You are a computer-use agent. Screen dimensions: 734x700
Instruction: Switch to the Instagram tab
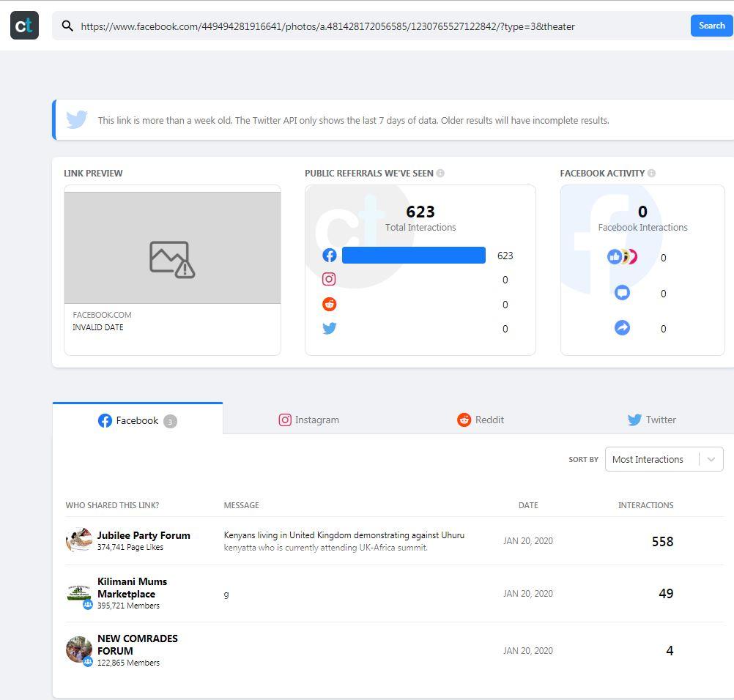309,420
